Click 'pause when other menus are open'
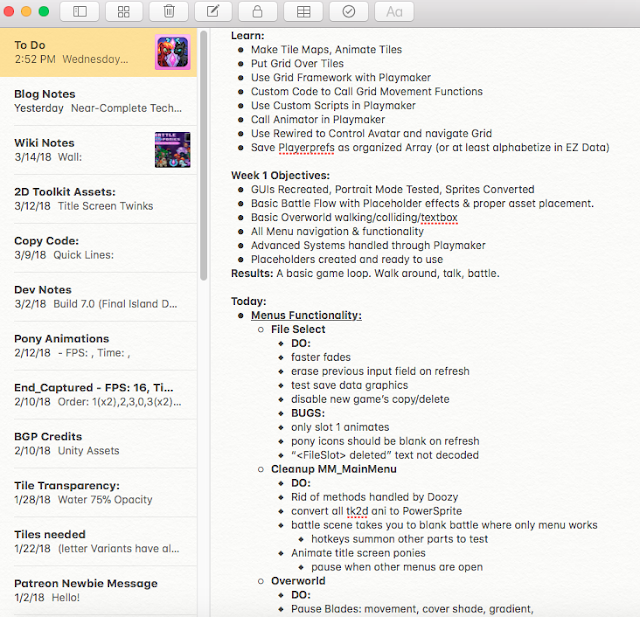Screen dimensions: 640x617 click(x=397, y=567)
